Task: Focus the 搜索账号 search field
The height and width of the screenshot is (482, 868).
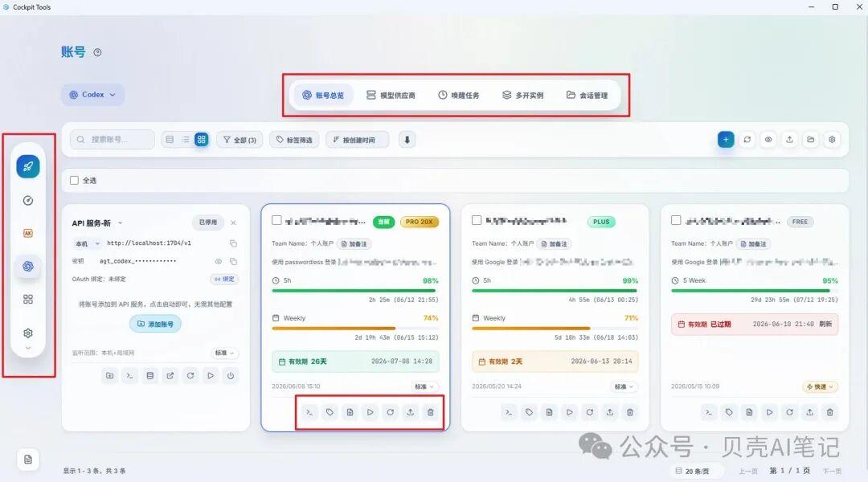Action: (113, 140)
